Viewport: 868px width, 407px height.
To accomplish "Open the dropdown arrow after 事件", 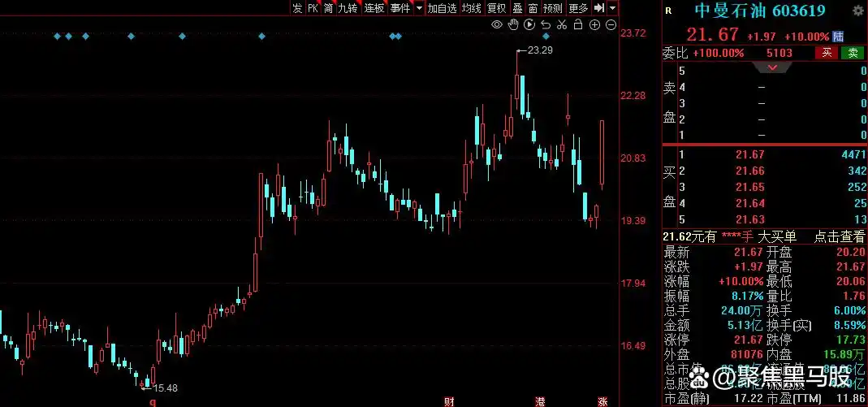I will tap(419, 8).
